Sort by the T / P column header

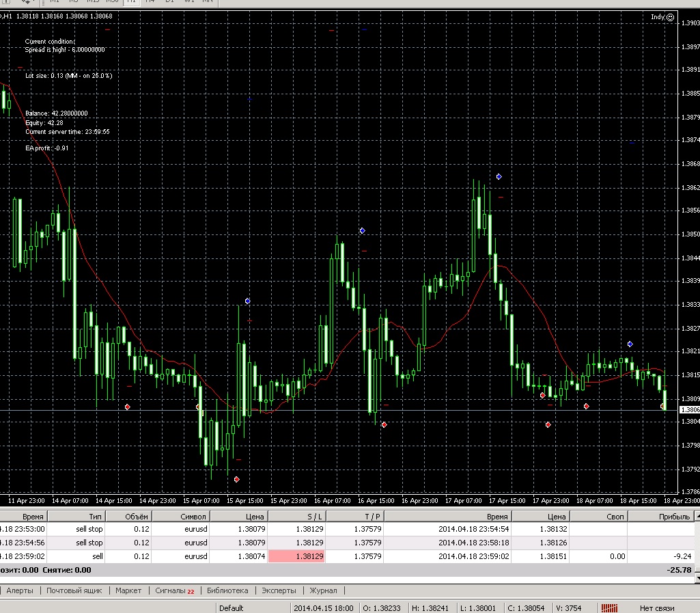pyautogui.click(x=354, y=517)
